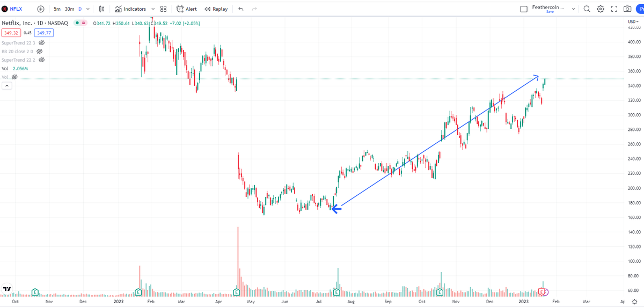Collapse the indicator legend list
This screenshot has height=308, width=644.
tap(7, 86)
